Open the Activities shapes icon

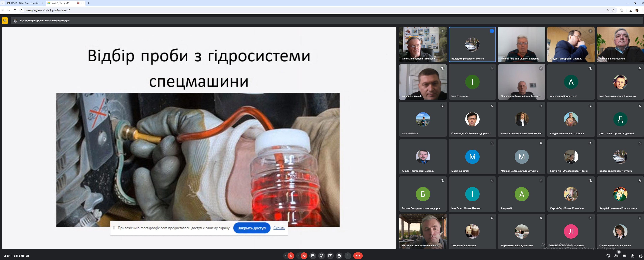[x=633, y=256]
